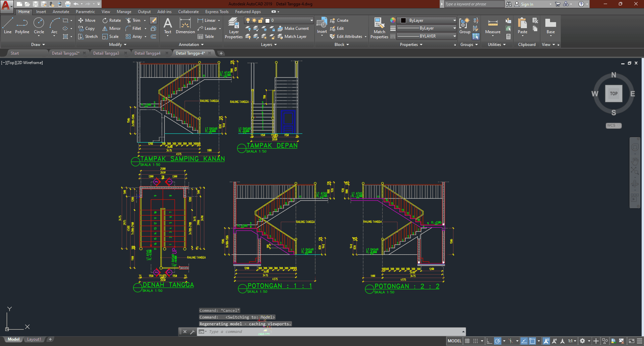Image resolution: width=644 pixels, height=346 pixels.
Task: Toggle MODEL space button in status bar
Action: pos(454,341)
